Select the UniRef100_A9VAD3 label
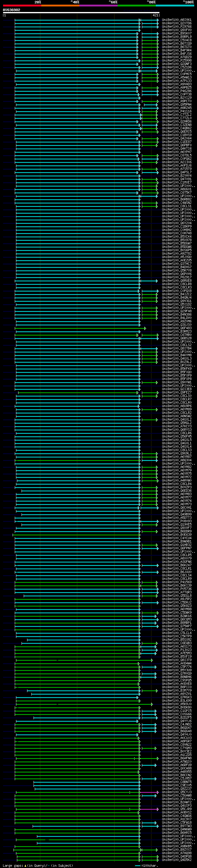Viewport: 197px width, 868px height. pyautogui.click(x=176, y=84)
